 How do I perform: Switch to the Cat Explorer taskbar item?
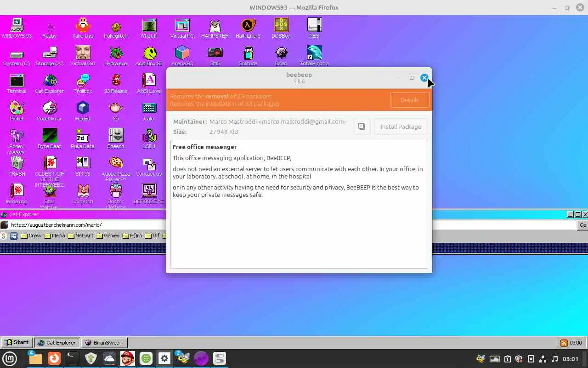tap(57, 342)
